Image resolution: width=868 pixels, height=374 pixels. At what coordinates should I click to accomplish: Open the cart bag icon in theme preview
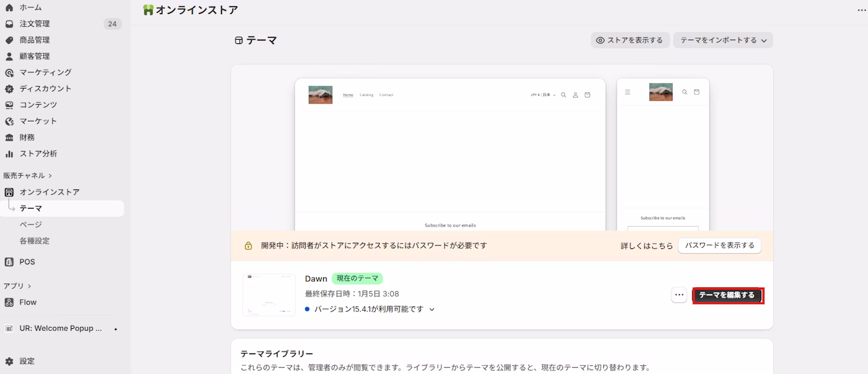[587, 95]
